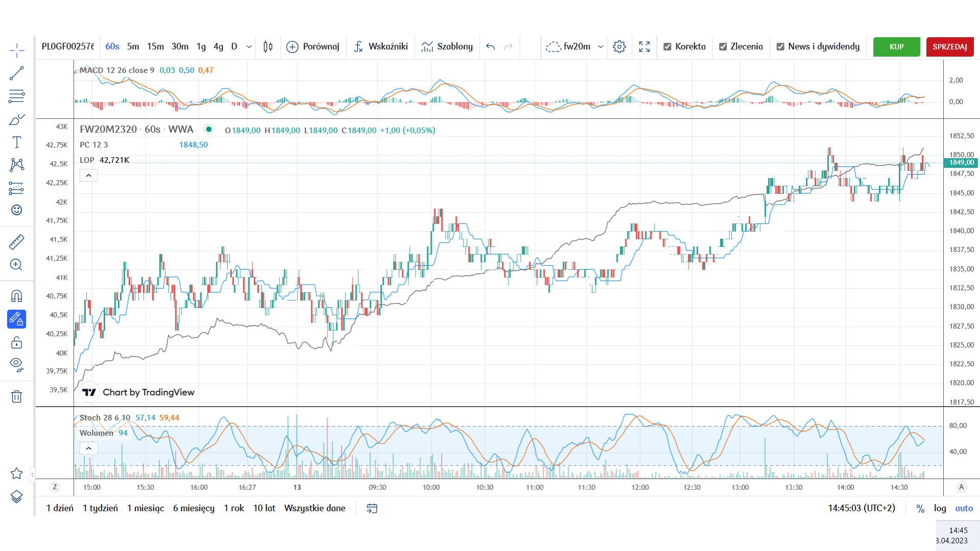
Task: Open candlestick chart style selector
Action: click(268, 46)
